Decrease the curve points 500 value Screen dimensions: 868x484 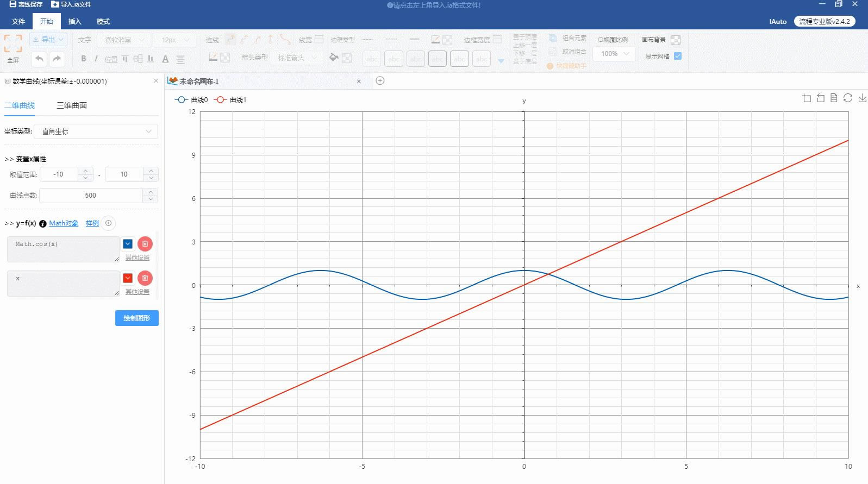[151, 199]
